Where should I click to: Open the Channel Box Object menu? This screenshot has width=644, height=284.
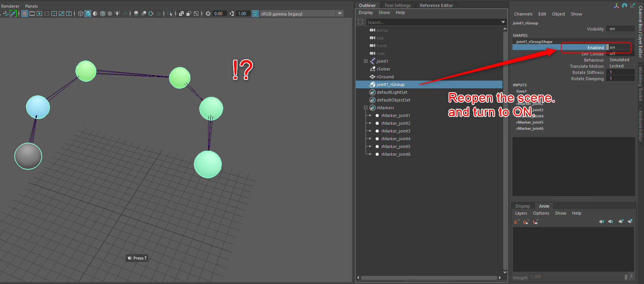[558, 14]
